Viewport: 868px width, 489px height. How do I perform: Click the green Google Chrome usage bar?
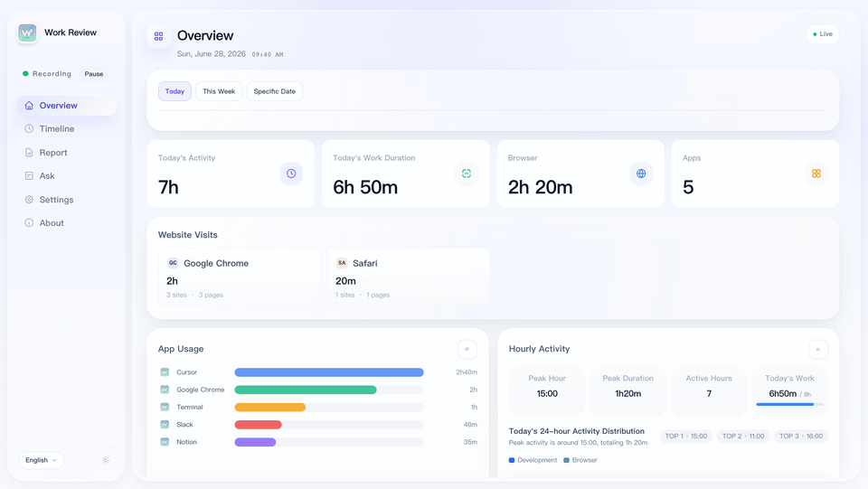tap(306, 390)
